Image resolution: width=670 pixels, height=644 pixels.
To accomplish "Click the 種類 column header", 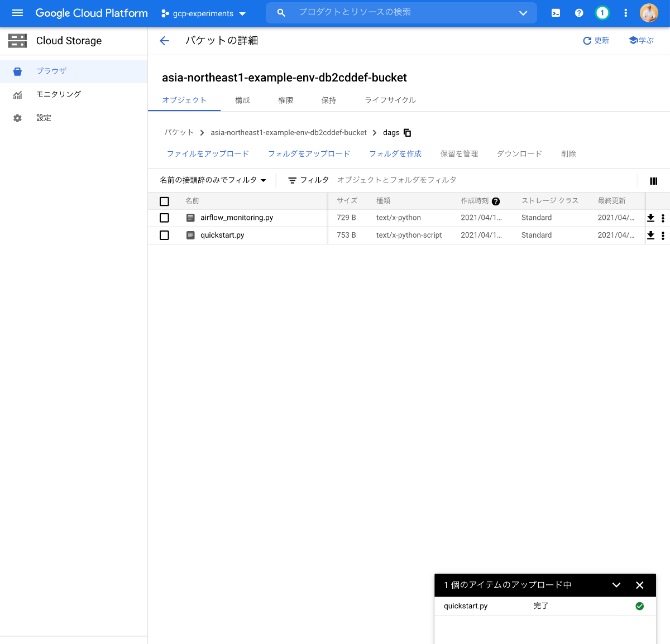I will tap(383, 201).
